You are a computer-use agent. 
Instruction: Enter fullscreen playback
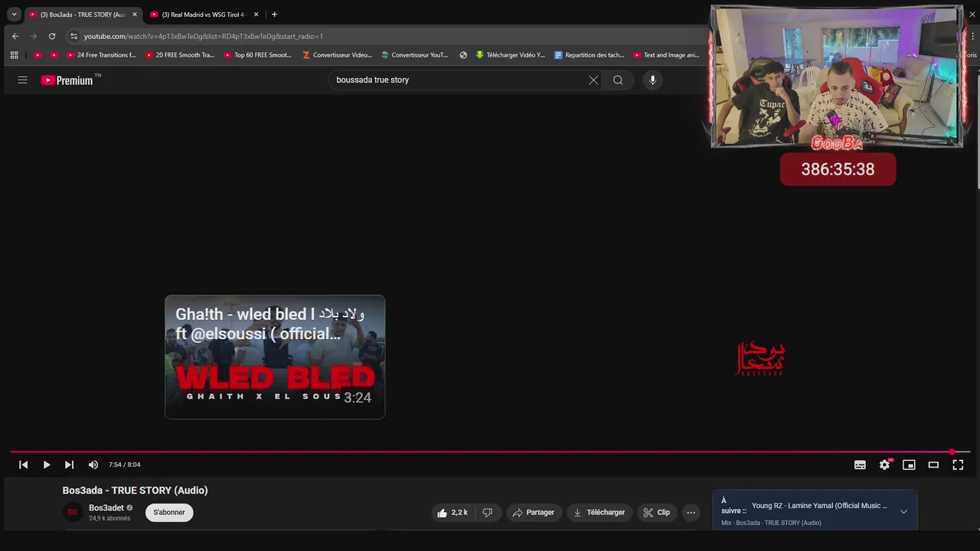click(958, 465)
